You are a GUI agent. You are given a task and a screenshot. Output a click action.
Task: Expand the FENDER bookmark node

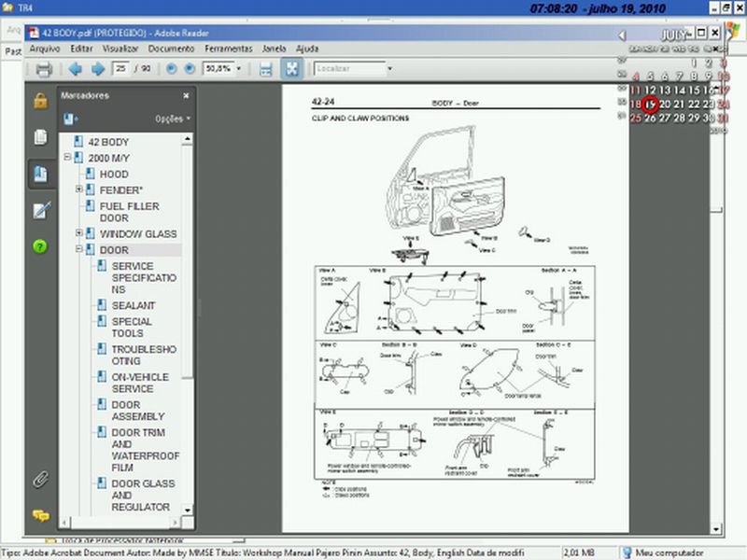79,189
